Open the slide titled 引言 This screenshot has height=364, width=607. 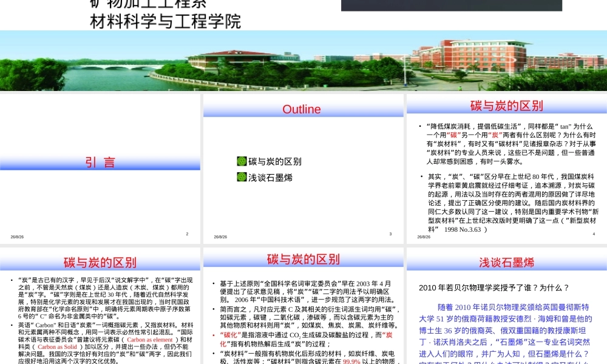100,169
